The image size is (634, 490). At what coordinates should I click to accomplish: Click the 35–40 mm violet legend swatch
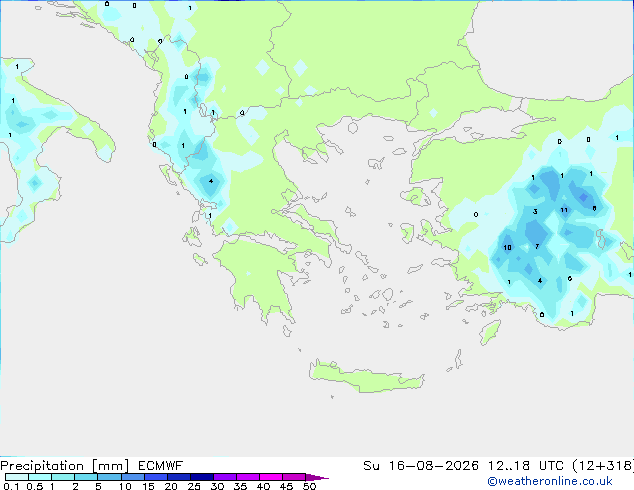click(248, 477)
